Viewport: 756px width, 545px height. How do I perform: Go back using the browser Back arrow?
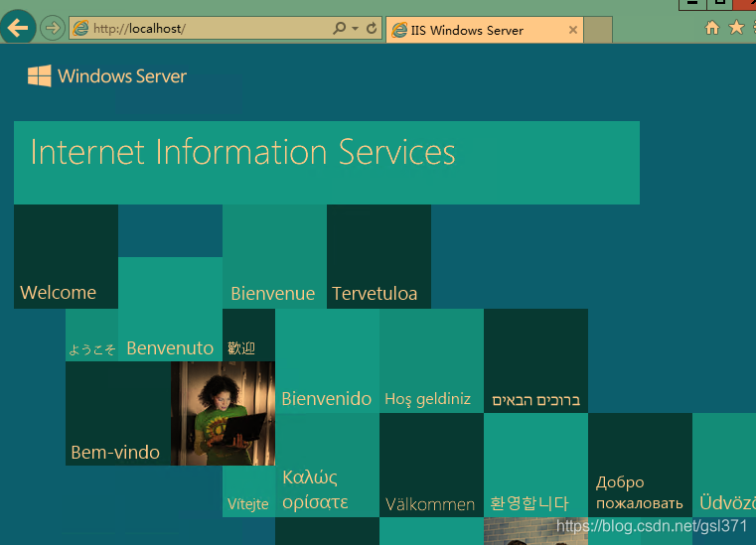point(18,28)
